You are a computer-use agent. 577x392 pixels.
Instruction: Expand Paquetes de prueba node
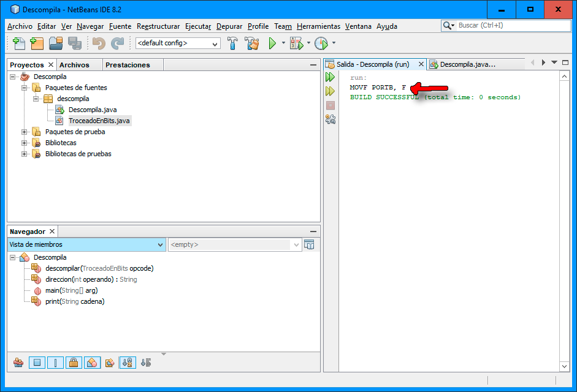pos(25,132)
